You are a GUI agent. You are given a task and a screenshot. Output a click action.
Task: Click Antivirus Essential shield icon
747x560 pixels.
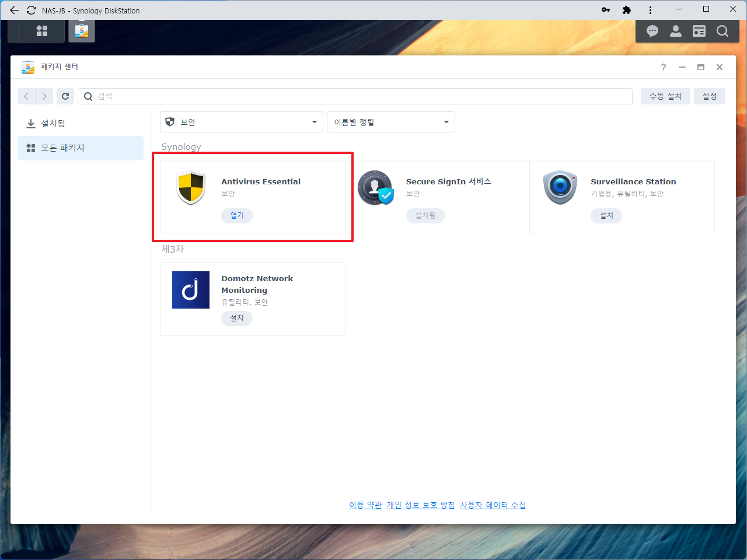pos(191,187)
